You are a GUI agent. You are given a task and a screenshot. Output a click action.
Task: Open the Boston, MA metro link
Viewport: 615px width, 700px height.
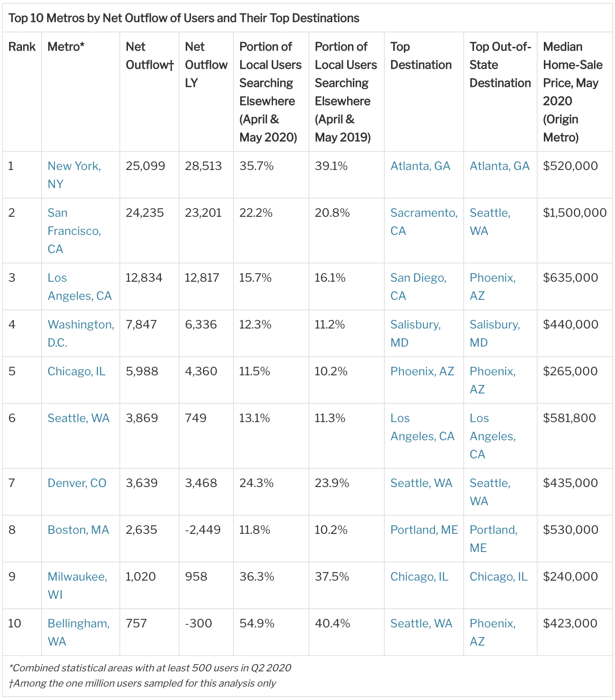[x=78, y=530]
